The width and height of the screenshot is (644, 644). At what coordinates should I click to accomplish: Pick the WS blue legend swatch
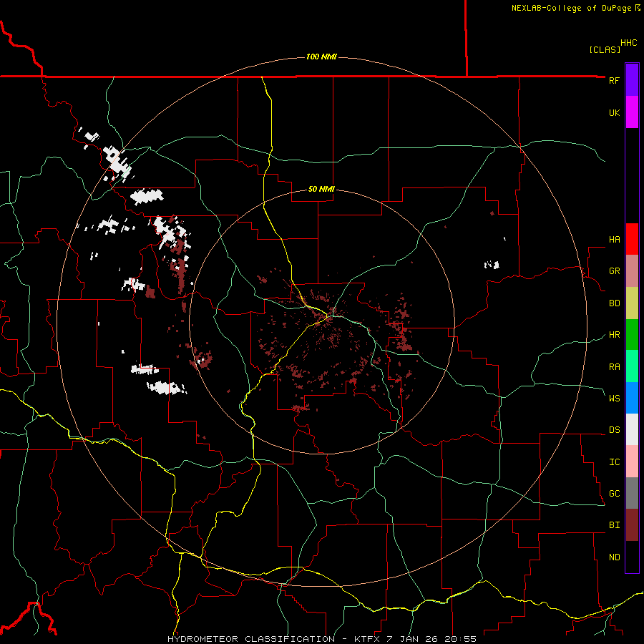[x=632, y=398]
